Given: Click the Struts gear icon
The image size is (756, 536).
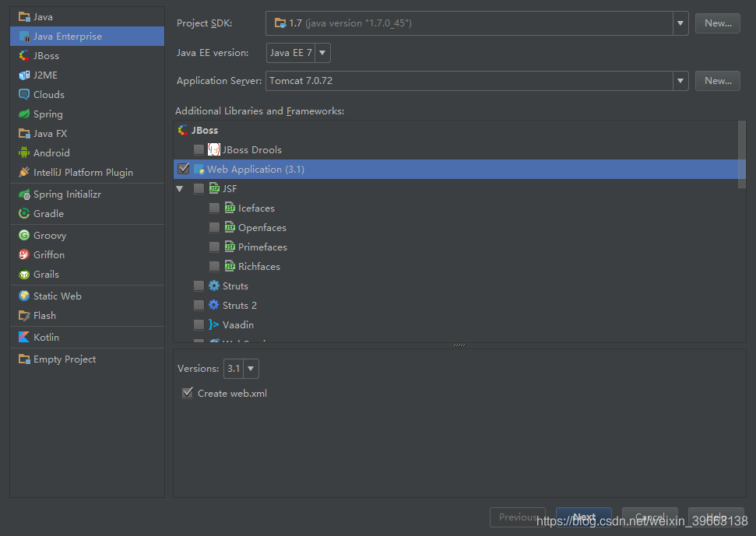Looking at the screenshot, I should pos(213,286).
